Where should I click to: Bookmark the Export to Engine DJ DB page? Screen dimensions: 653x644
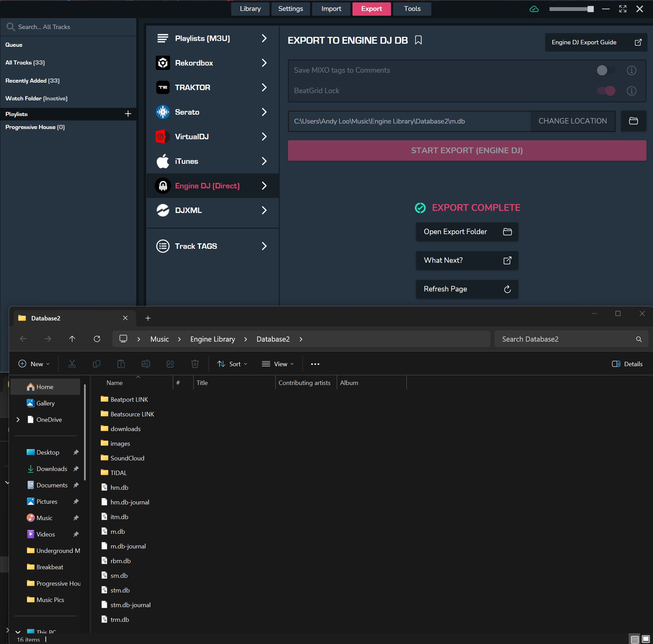418,40
